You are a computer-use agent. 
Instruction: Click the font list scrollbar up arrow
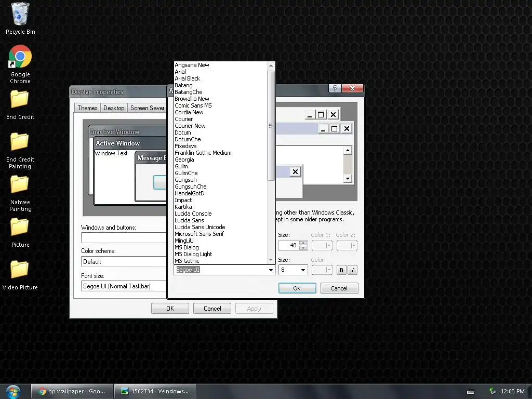[x=271, y=65]
